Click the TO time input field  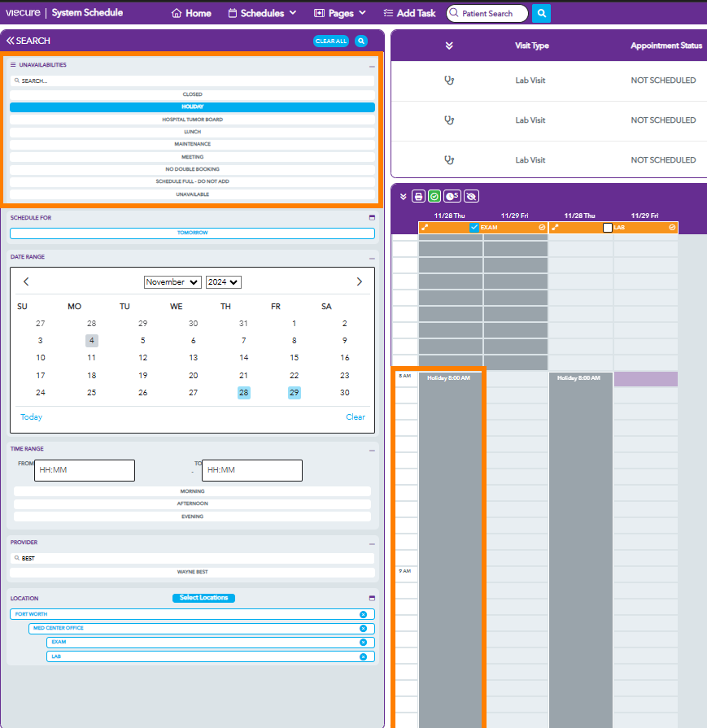pyautogui.click(x=252, y=470)
